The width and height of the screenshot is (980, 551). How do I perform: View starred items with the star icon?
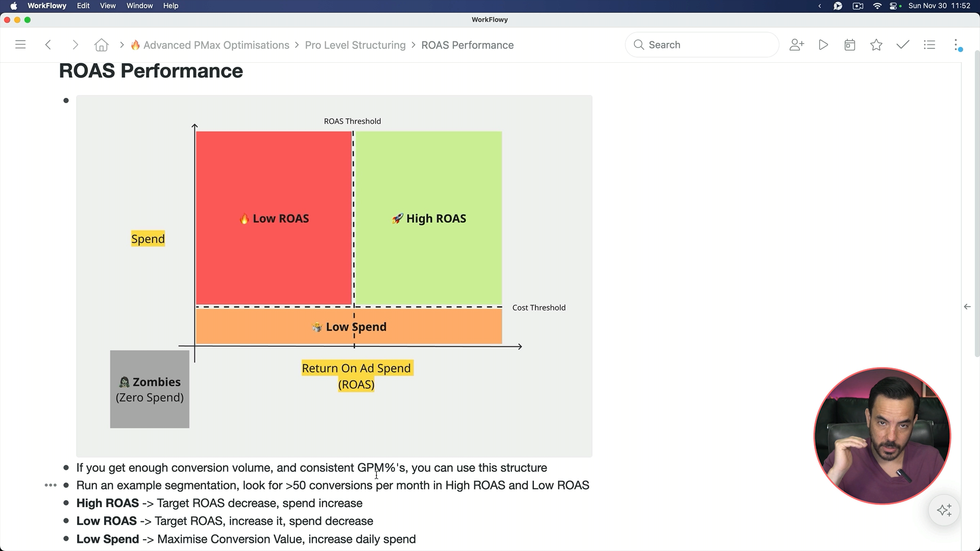876,44
